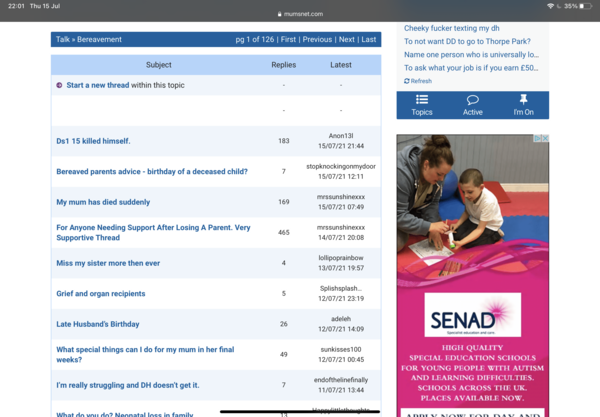Screen dimensions: 600x417
Task: Open the I'm On pin icon
Action: [x=523, y=100]
